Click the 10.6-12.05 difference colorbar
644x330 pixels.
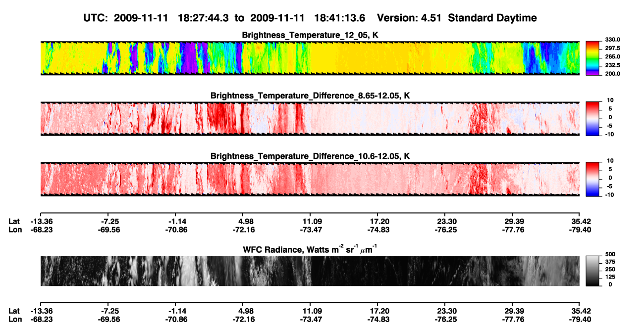tap(593, 179)
